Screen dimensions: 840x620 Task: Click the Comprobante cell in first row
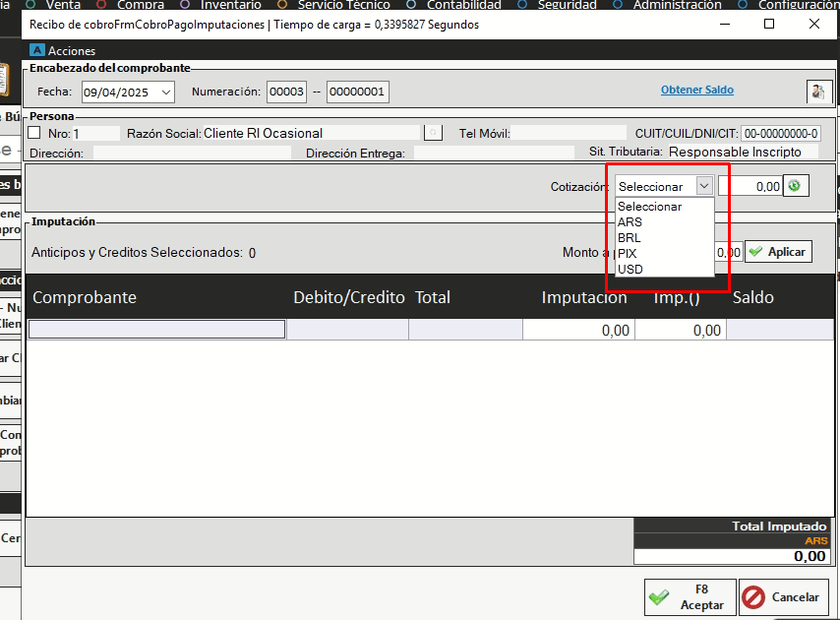(x=157, y=330)
